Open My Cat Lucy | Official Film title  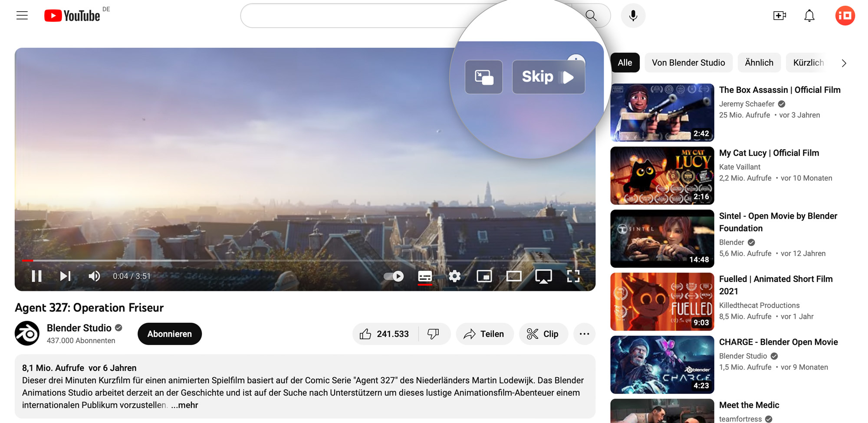tap(769, 153)
